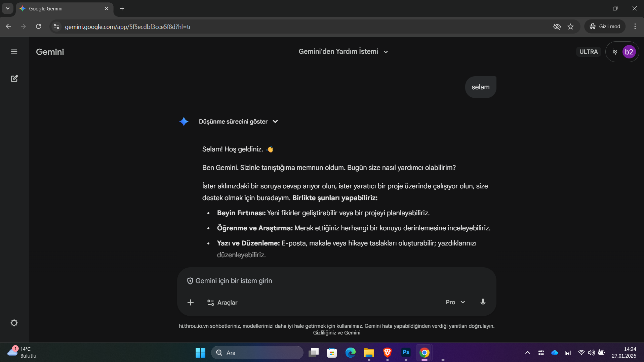Click the battery status tray icon

coord(602,353)
